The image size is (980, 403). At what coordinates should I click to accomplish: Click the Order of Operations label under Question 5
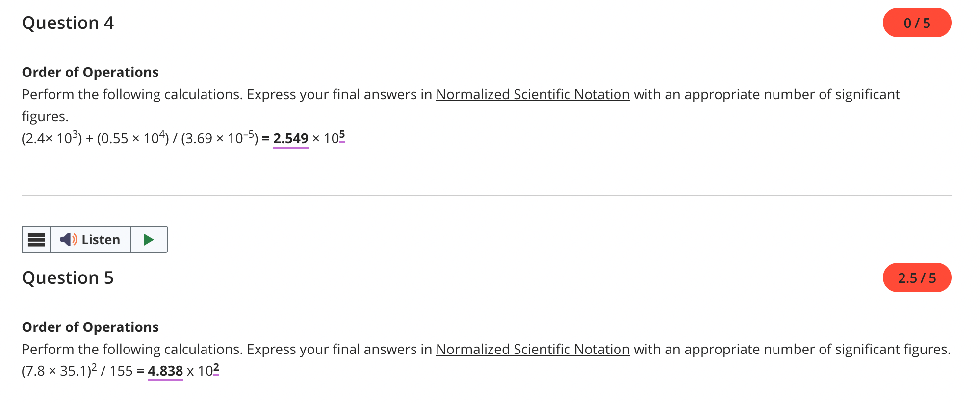[x=90, y=327]
